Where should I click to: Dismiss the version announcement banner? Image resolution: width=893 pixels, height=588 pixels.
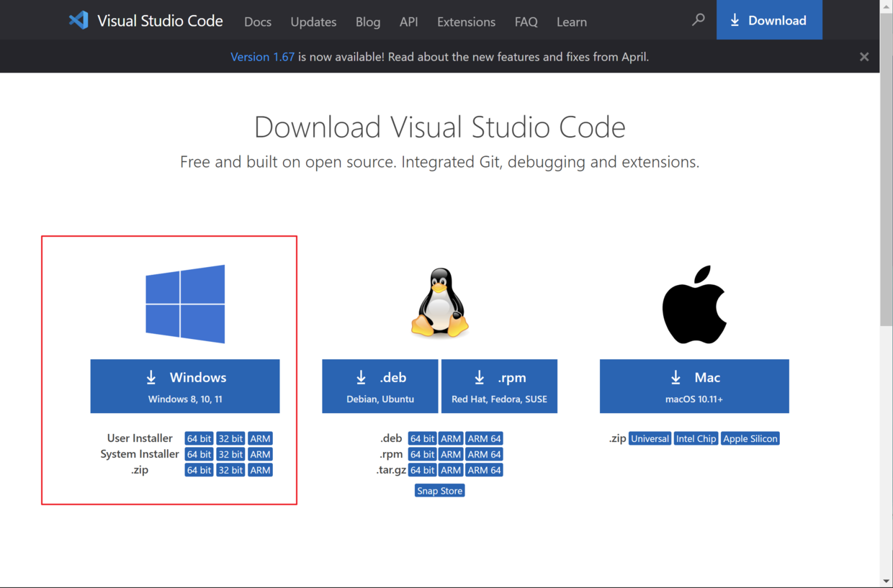coord(864,57)
